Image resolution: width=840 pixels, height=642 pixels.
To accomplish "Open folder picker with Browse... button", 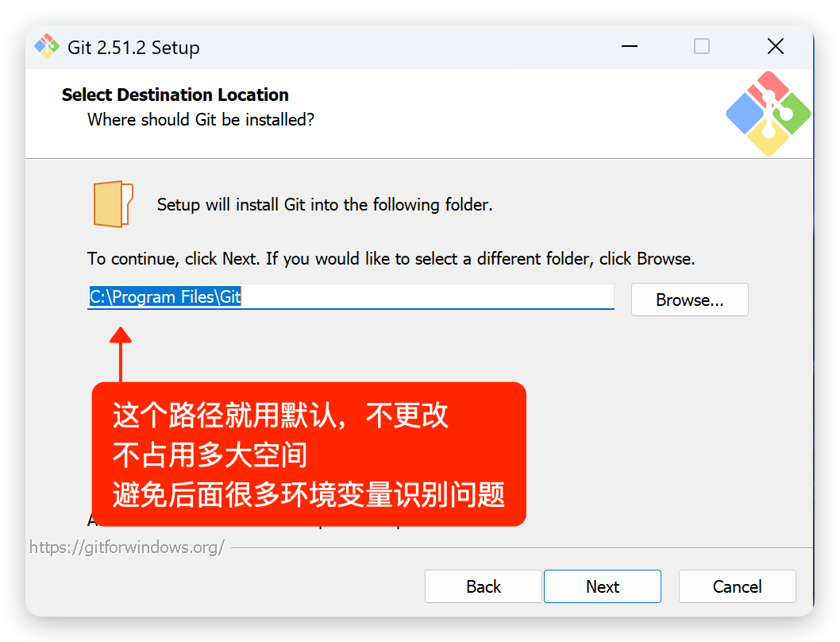I will point(689,300).
